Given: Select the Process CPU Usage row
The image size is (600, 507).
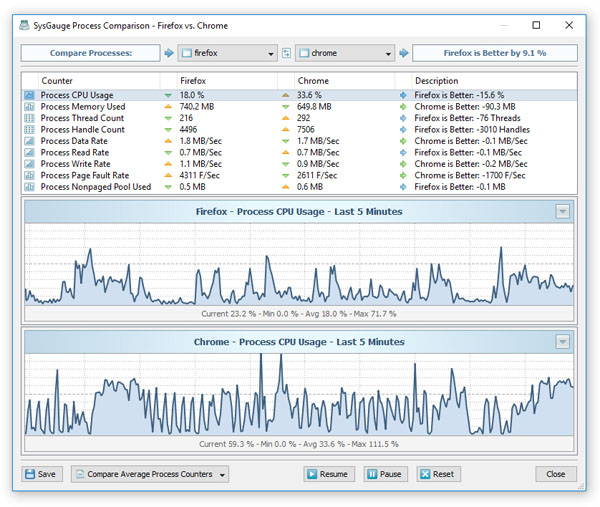Looking at the screenshot, I should coord(299,95).
